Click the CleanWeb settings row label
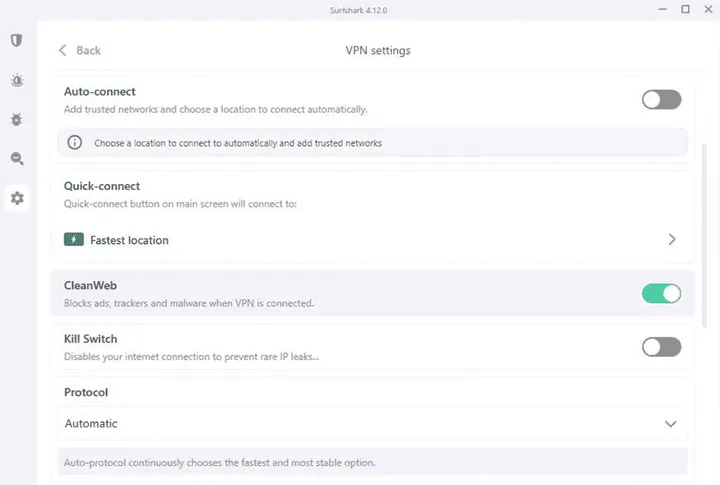 (x=91, y=286)
